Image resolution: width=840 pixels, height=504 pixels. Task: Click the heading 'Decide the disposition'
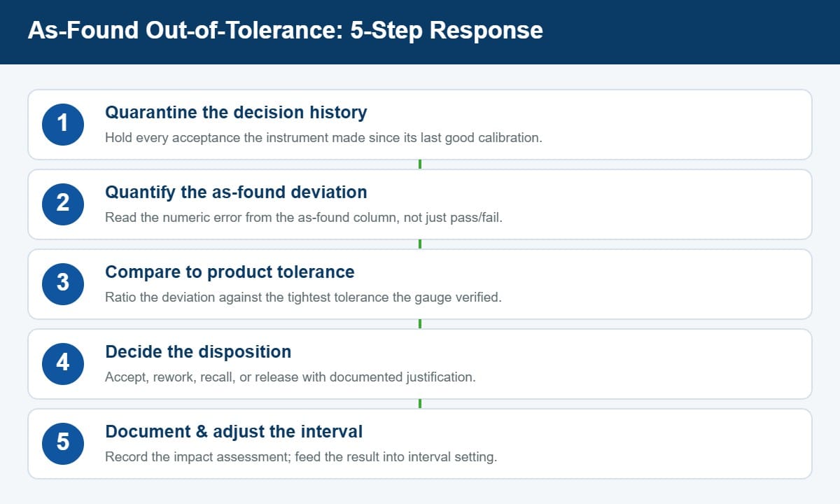pos(198,351)
